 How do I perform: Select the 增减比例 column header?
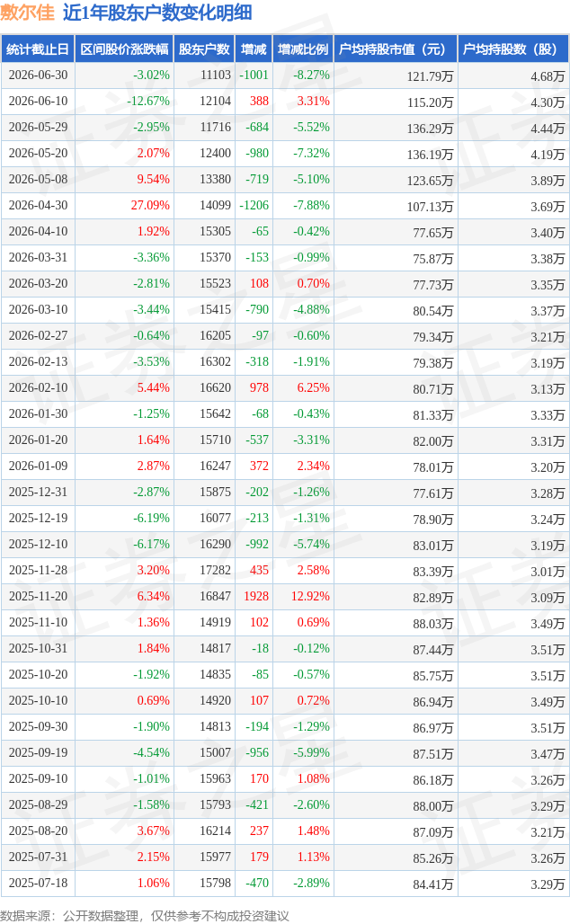303,49
